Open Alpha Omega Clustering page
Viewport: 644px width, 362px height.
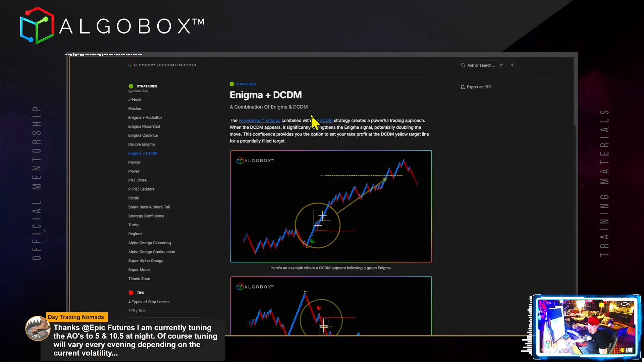(x=149, y=243)
